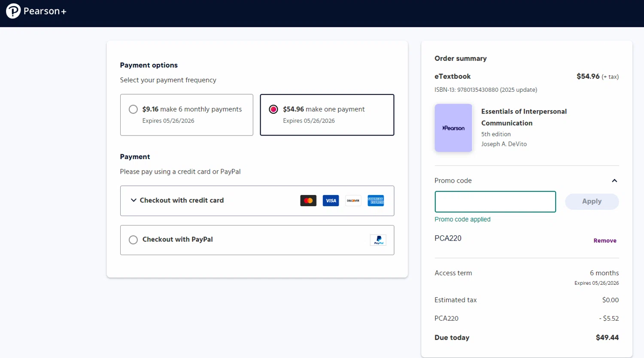644x358 pixels.
Task: Select the 6 monthly payments radio option
Action: (x=133, y=109)
